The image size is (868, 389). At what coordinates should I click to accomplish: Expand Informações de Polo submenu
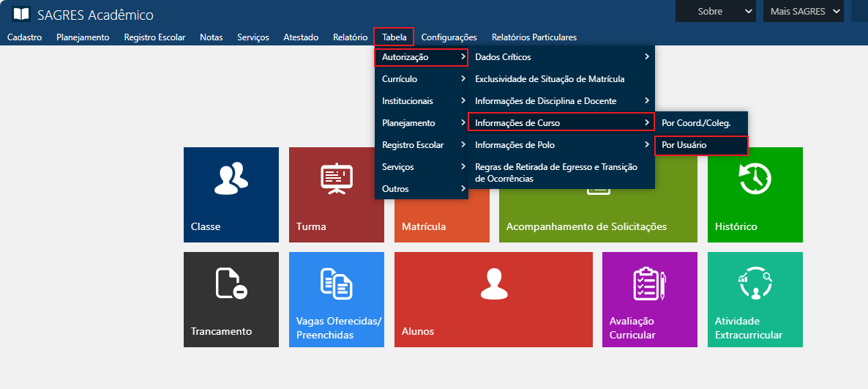(561, 145)
